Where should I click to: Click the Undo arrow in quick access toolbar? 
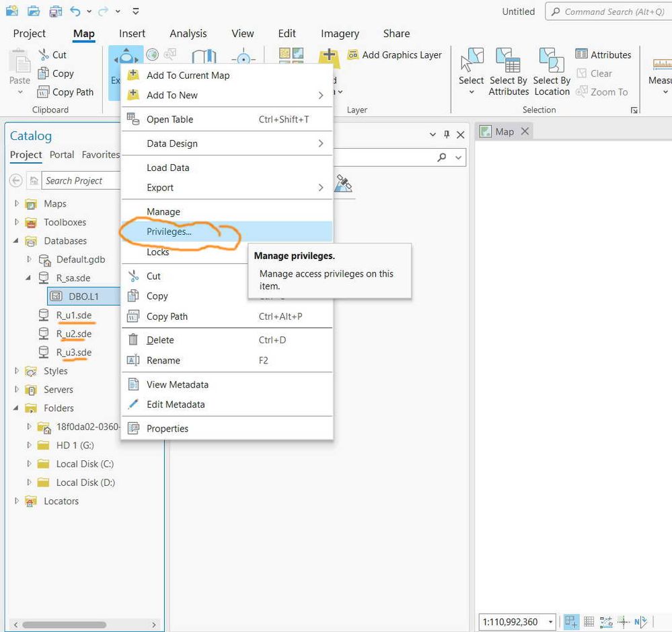pos(75,11)
